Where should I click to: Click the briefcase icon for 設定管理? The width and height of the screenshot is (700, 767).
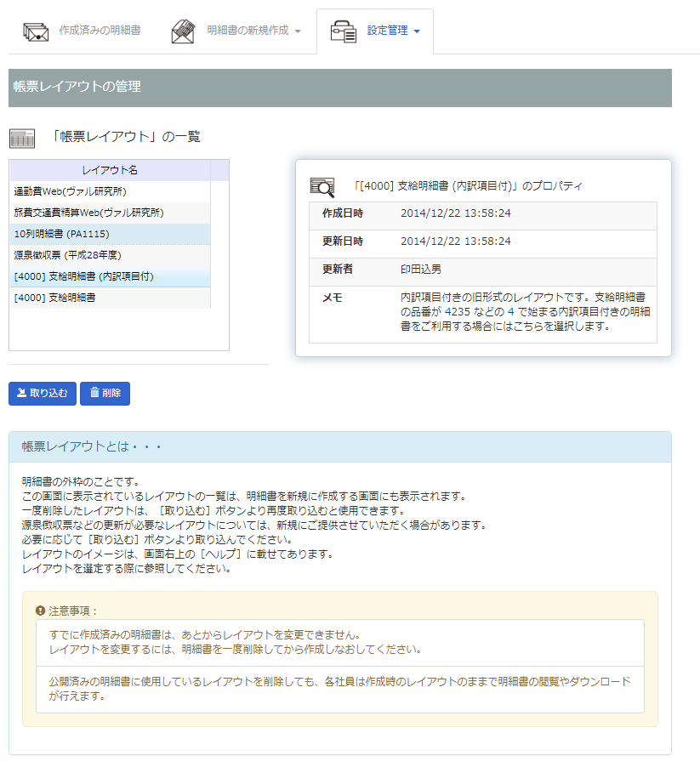pyautogui.click(x=344, y=31)
